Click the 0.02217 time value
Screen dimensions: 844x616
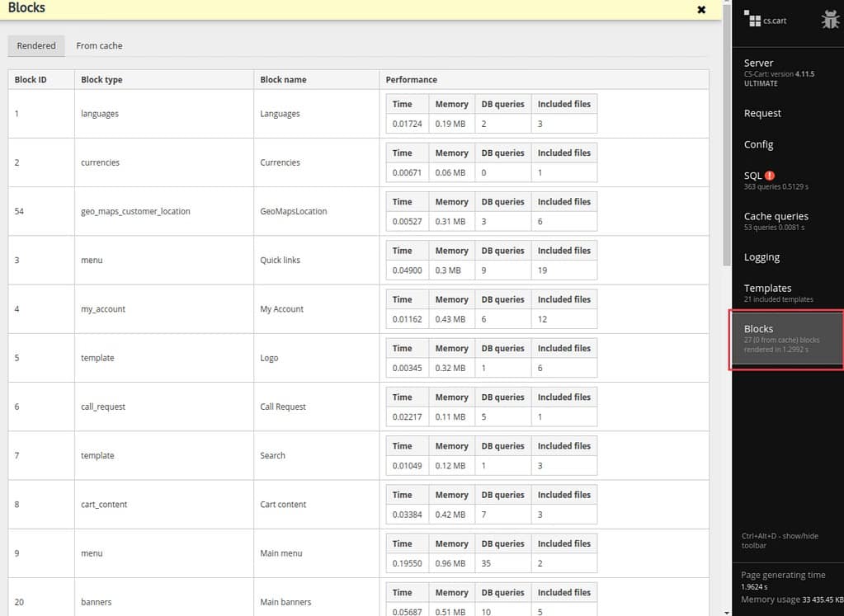click(x=407, y=416)
